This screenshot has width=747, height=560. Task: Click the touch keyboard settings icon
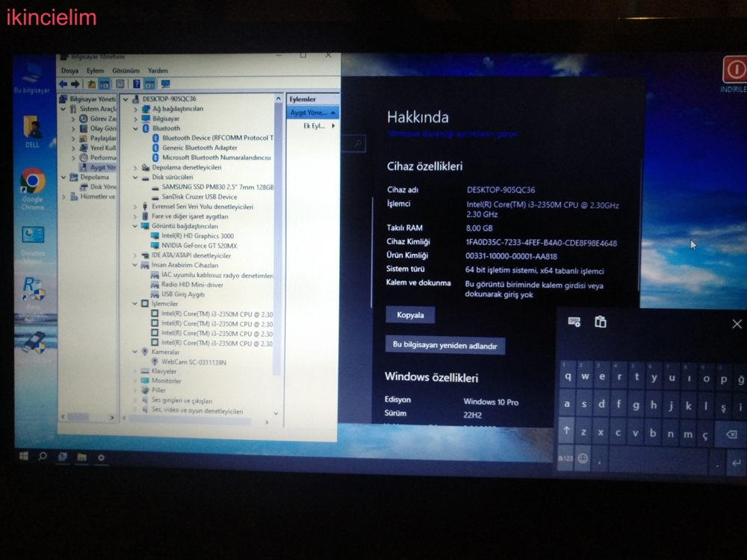click(574, 323)
